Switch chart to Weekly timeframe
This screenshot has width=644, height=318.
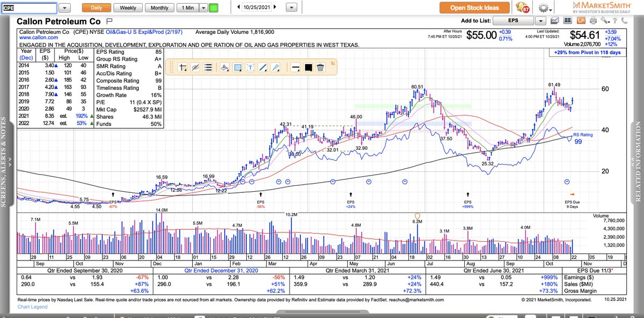pyautogui.click(x=128, y=8)
